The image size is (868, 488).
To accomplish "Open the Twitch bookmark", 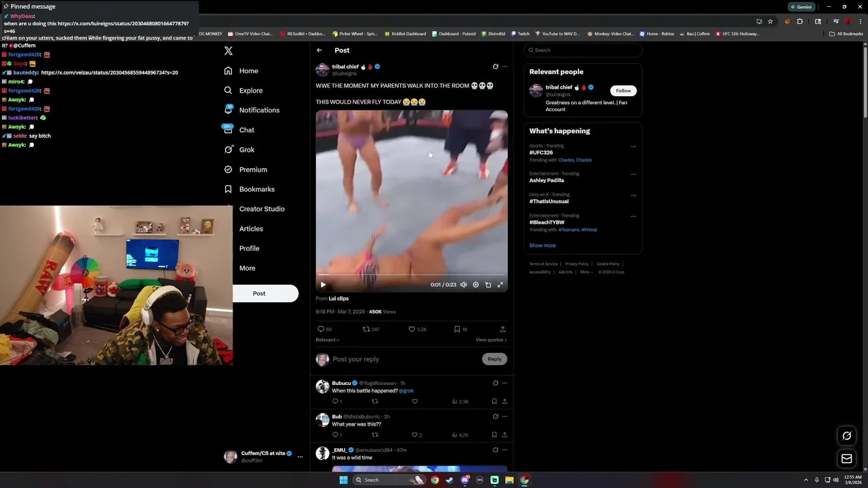I will [x=520, y=33].
